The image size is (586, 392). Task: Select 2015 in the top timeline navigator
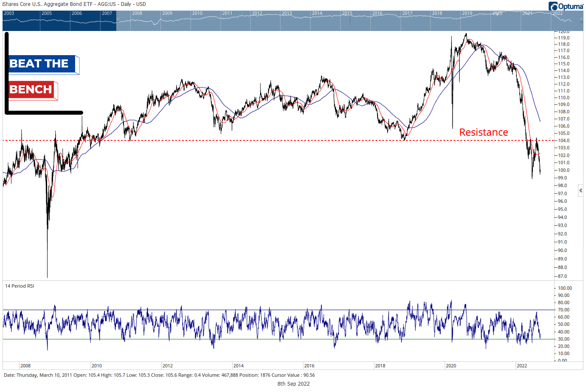tap(347, 13)
